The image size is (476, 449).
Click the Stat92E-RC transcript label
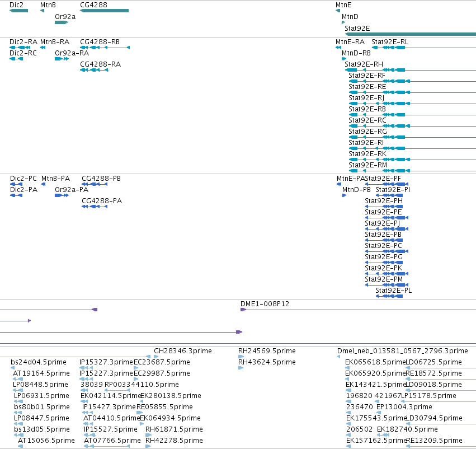click(x=367, y=120)
